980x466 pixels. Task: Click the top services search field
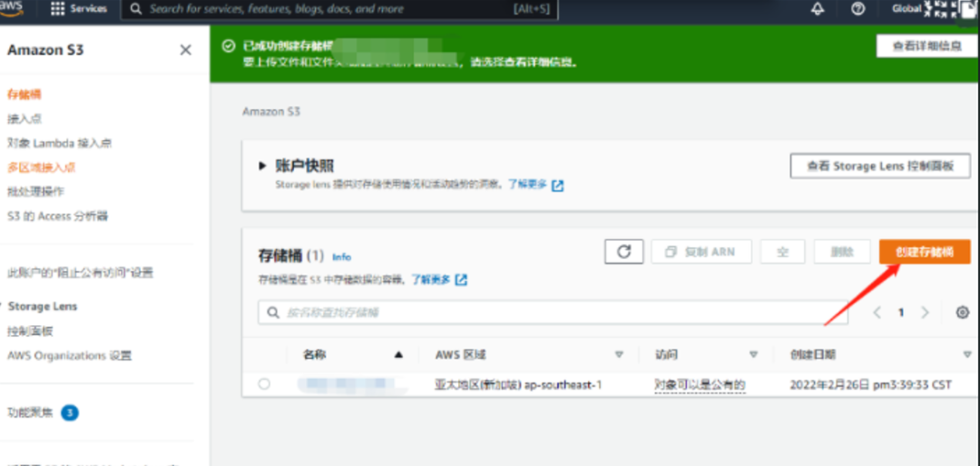click(x=338, y=9)
